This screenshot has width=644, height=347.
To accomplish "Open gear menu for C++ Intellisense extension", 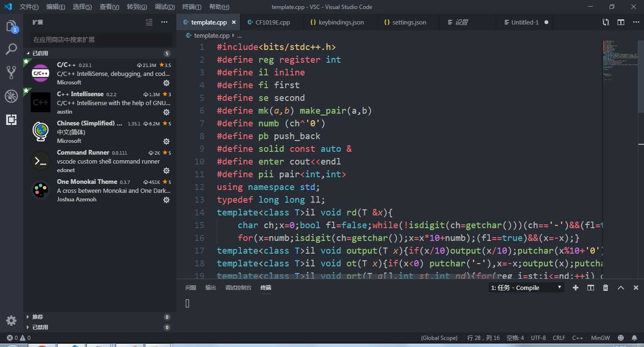I will click(166, 112).
